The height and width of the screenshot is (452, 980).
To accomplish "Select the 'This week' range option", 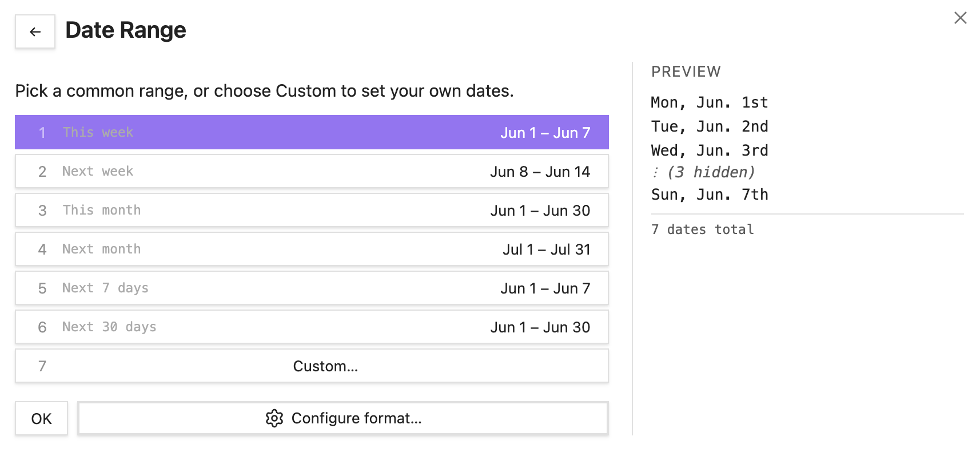I will click(x=312, y=132).
